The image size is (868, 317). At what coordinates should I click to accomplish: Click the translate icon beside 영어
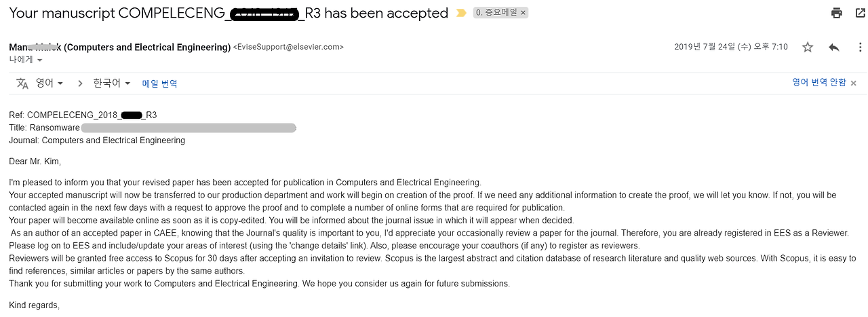click(x=22, y=83)
